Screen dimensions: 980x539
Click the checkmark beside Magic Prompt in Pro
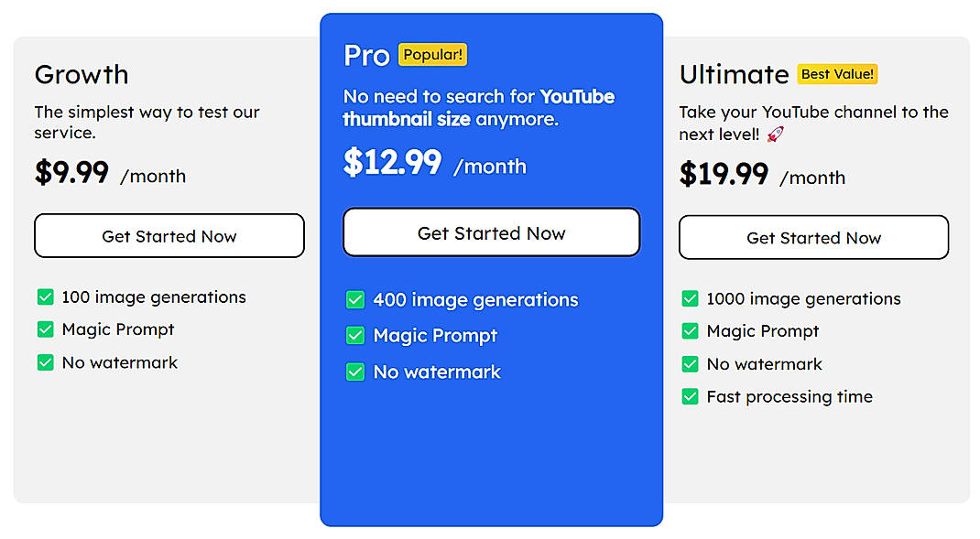[355, 335]
